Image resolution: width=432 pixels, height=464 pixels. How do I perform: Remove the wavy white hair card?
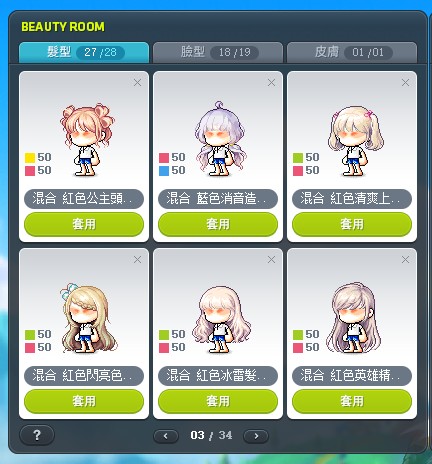point(271,260)
